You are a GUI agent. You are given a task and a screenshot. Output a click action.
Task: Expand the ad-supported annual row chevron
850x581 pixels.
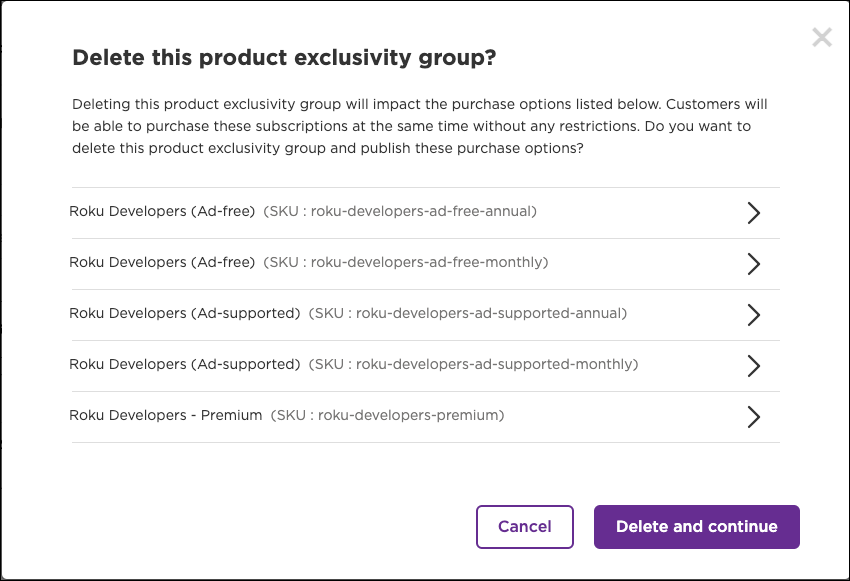click(754, 315)
